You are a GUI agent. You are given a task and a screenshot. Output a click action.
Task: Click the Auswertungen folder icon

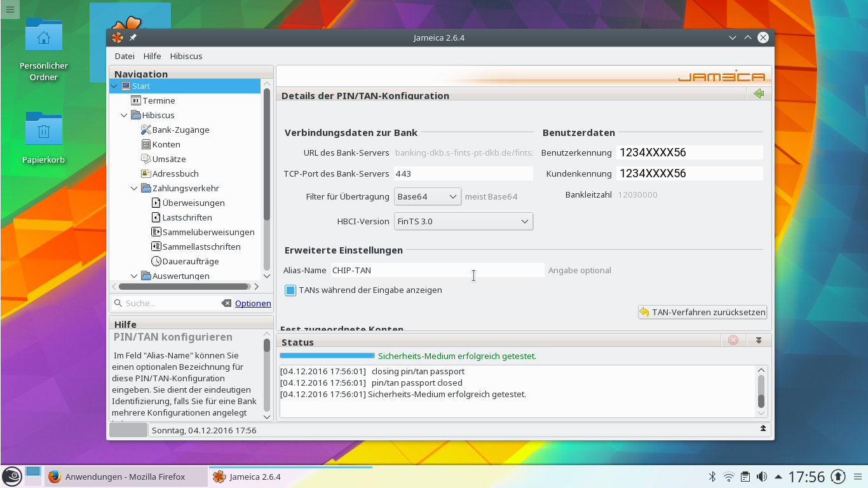pos(146,276)
